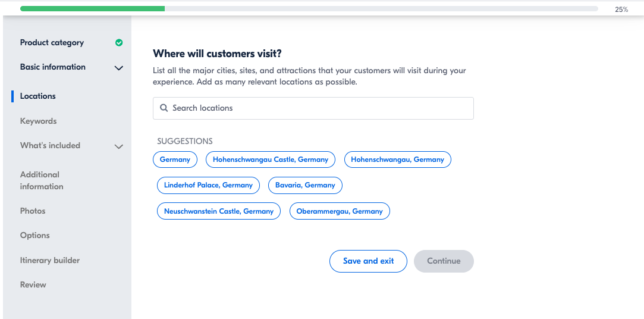The height and width of the screenshot is (319, 644).
Task: Select the Locations sidebar item
Action: [x=37, y=96]
